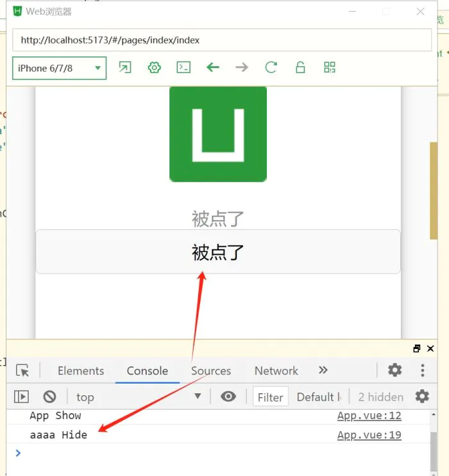Activate the inspect element picker icon

pos(22,371)
